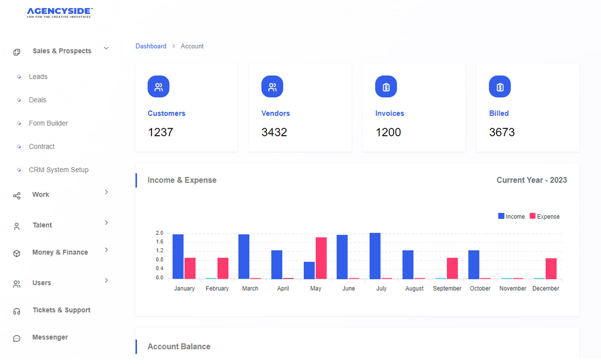
Task: Expand the Talent menu chevron
Action: pyautogui.click(x=106, y=223)
